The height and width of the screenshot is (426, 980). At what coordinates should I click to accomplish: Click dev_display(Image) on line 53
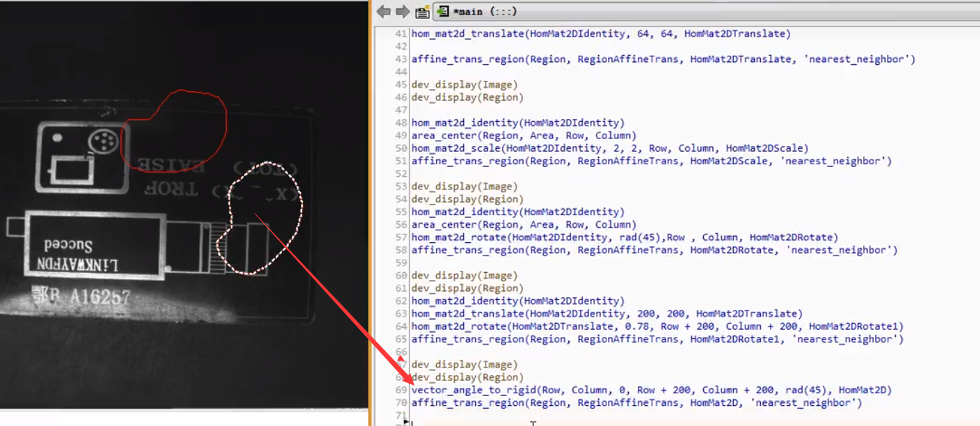coord(465,187)
